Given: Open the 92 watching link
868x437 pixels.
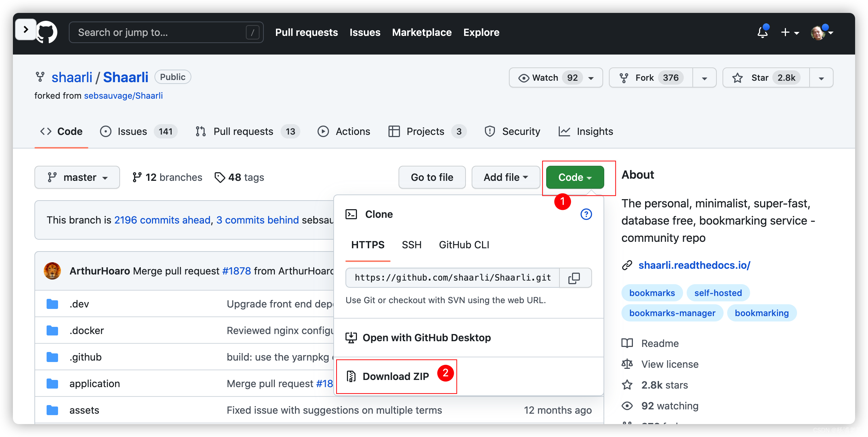Looking at the screenshot, I should click(660, 406).
